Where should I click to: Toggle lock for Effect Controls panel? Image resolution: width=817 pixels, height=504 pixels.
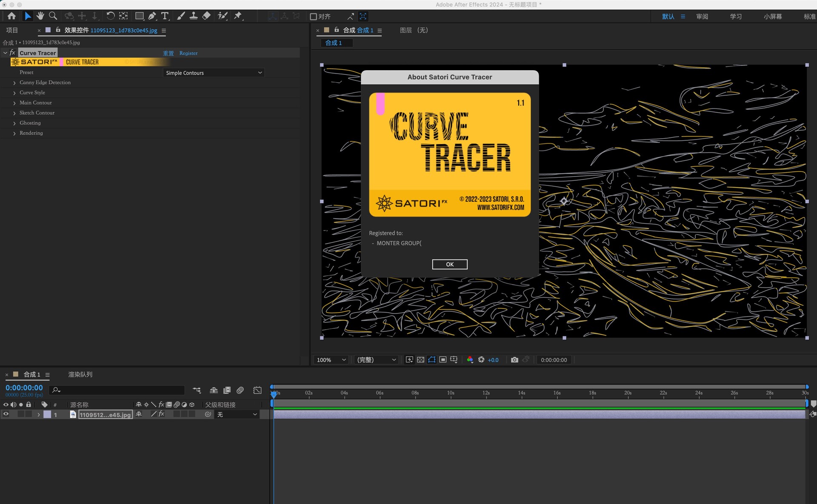58,30
